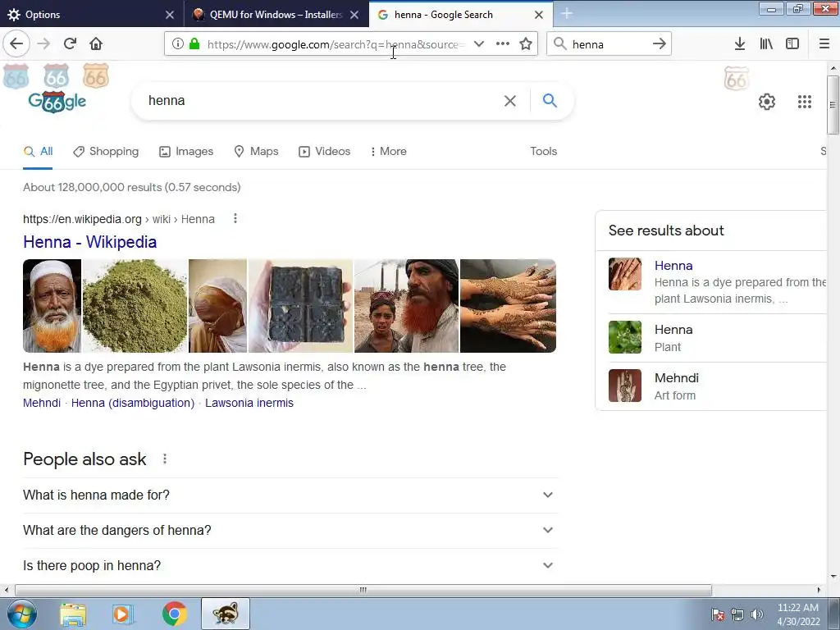Viewport: 840px width, 630px height.
Task: Clear the Google search query
Action: (510, 101)
